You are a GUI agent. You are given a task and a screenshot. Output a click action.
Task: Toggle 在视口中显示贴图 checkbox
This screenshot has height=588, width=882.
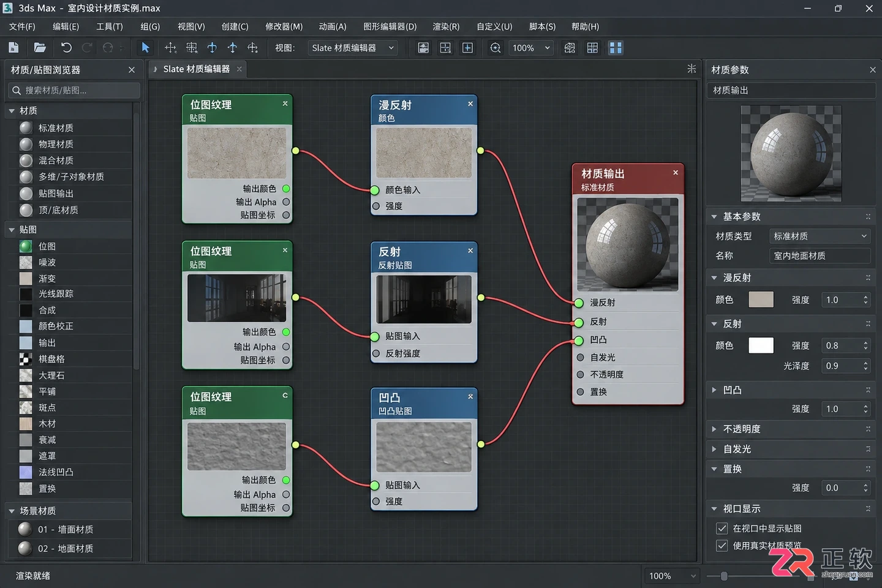pyautogui.click(x=722, y=528)
